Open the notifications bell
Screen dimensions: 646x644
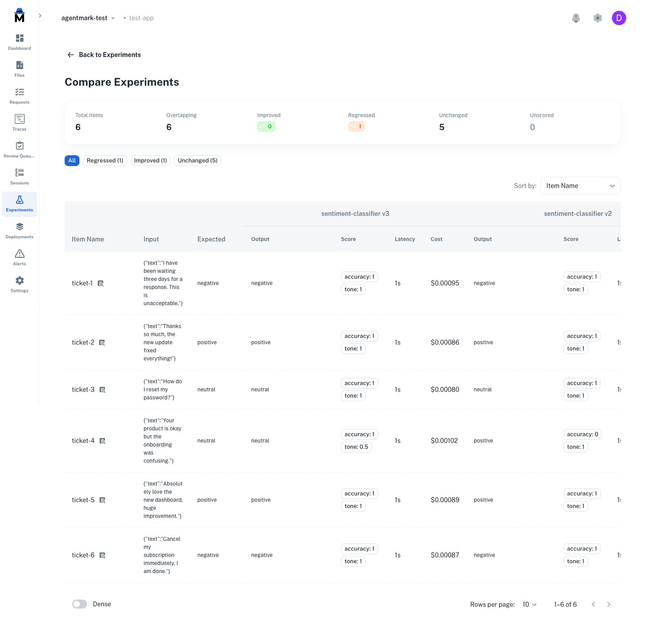click(576, 18)
